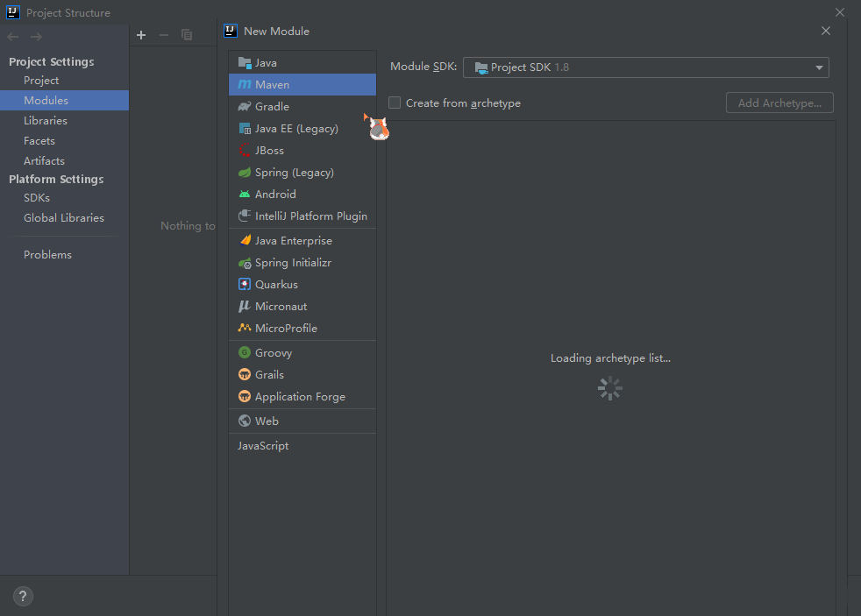The width and height of the screenshot is (861, 616).
Task: Click the IntelliJ Platform Plugin icon
Action: [245, 216]
